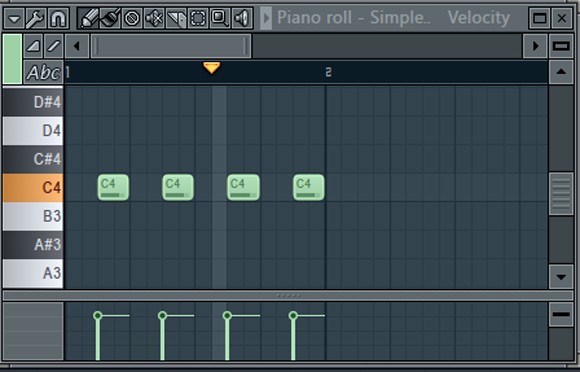Click the gray panel left of velocity lane

pos(33,331)
